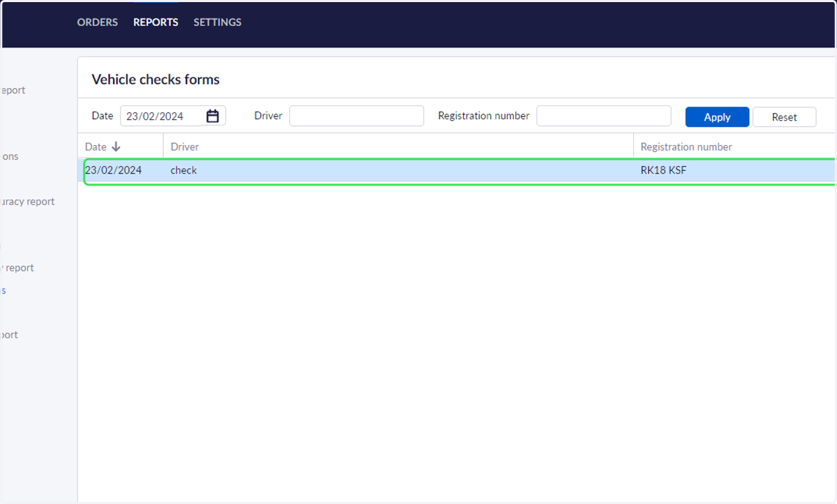Apply the vehicle checks filters

pos(717,117)
